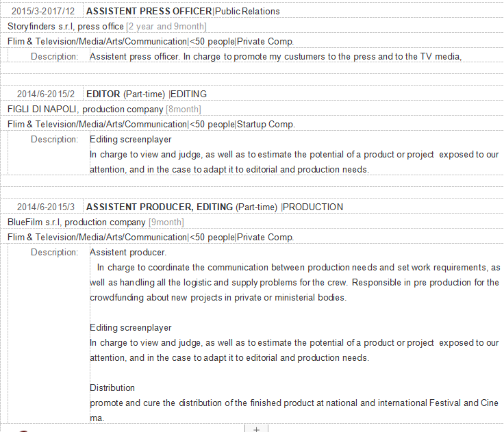Click the Description label under Storyfinders

tap(55, 56)
